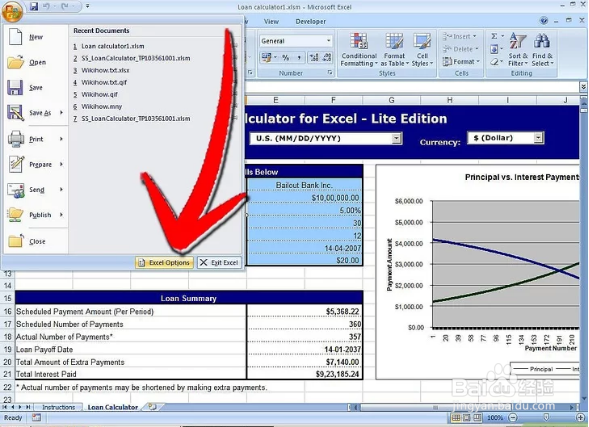Apply Percent Style number format
The width and height of the screenshot is (589, 427).
click(x=286, y=57)
